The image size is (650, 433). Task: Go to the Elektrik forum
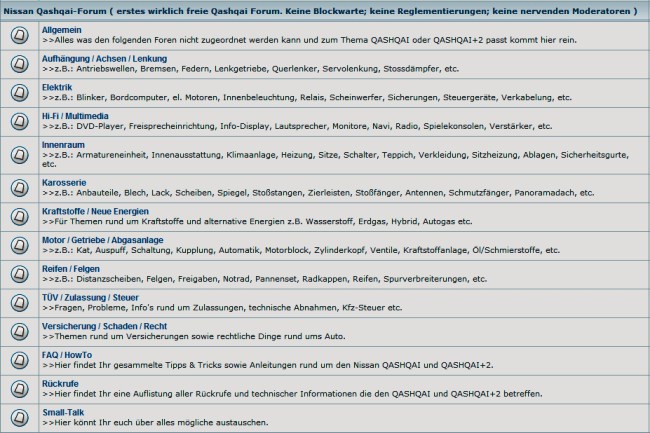click(57, 87)
